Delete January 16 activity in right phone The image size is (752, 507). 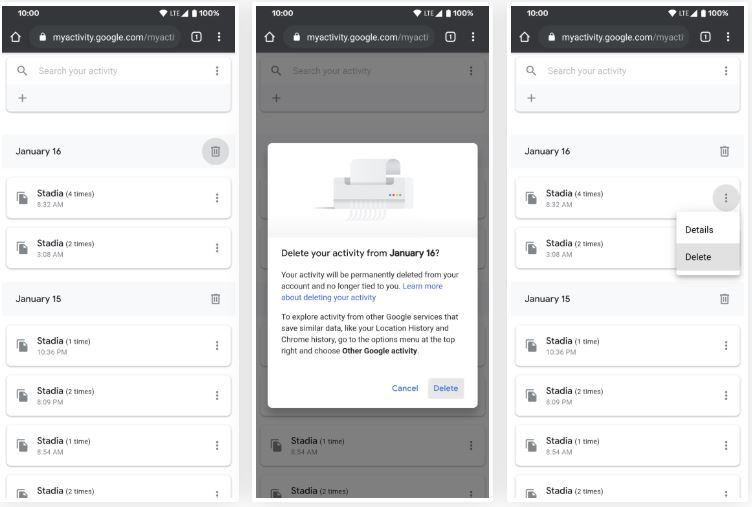coord(724,151)
